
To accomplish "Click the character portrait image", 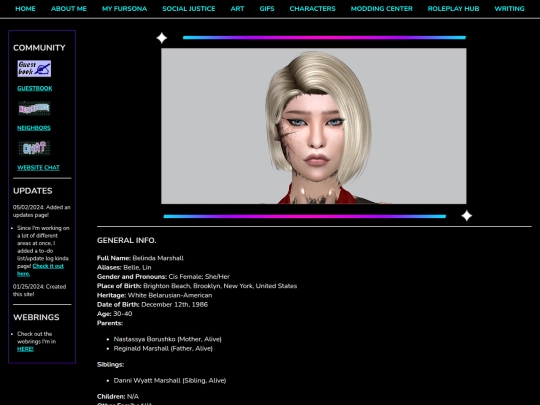I will pyautogui.click(x=314, y=126).
